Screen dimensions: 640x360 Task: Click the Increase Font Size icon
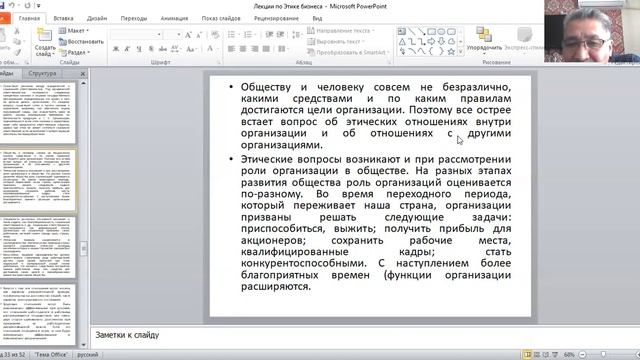coord(188,35)
